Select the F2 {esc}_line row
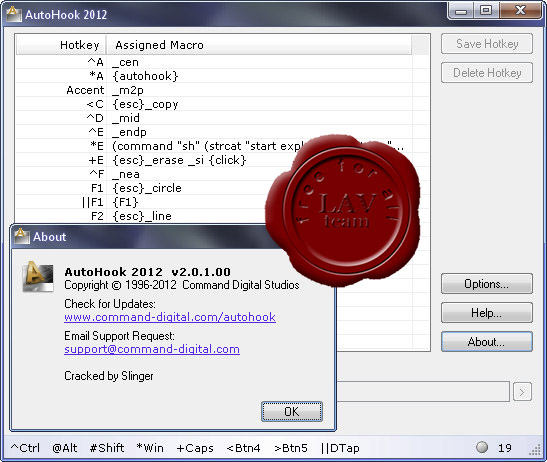Screen dimensions: 547x462 [223, 216]
